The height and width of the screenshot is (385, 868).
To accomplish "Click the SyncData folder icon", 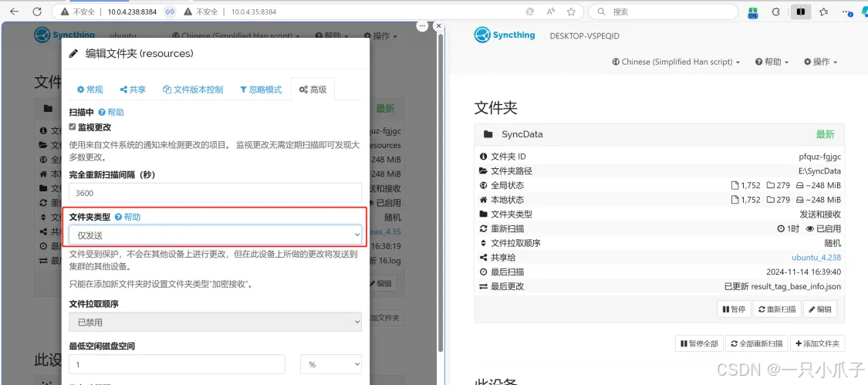I will pyautogui.click(x=488, y=134).
